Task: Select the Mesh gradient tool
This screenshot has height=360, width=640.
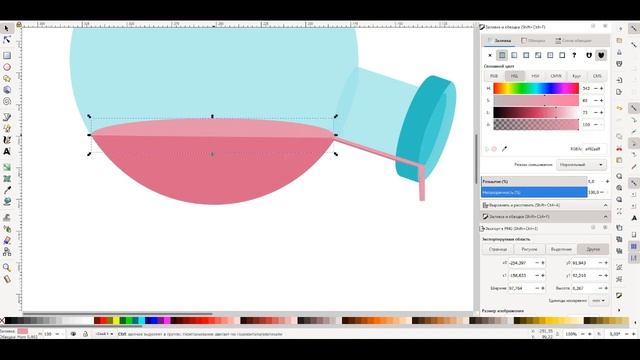Action: pos(7,179)
